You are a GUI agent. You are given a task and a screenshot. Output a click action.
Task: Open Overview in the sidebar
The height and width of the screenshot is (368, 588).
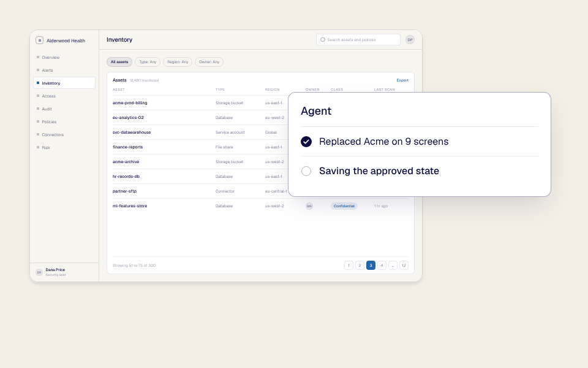pyautogui.click(x=64, y=58)
